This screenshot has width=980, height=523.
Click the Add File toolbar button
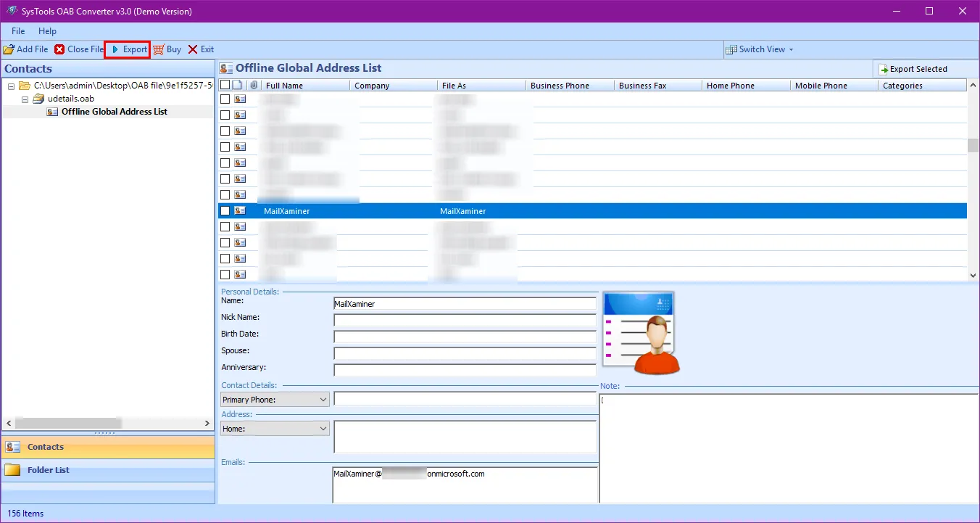coord(25,49)
